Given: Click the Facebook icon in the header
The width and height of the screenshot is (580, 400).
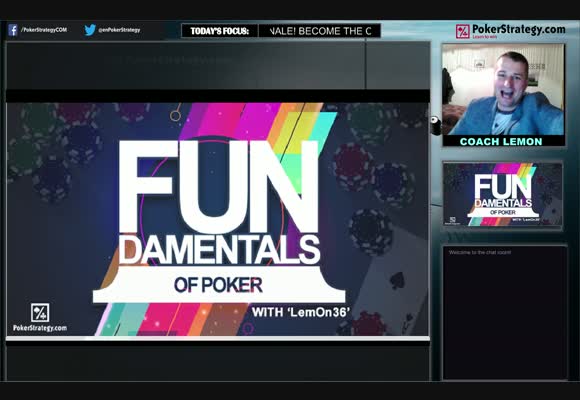Looking at the screenshot, I should (x=13, y=30).
